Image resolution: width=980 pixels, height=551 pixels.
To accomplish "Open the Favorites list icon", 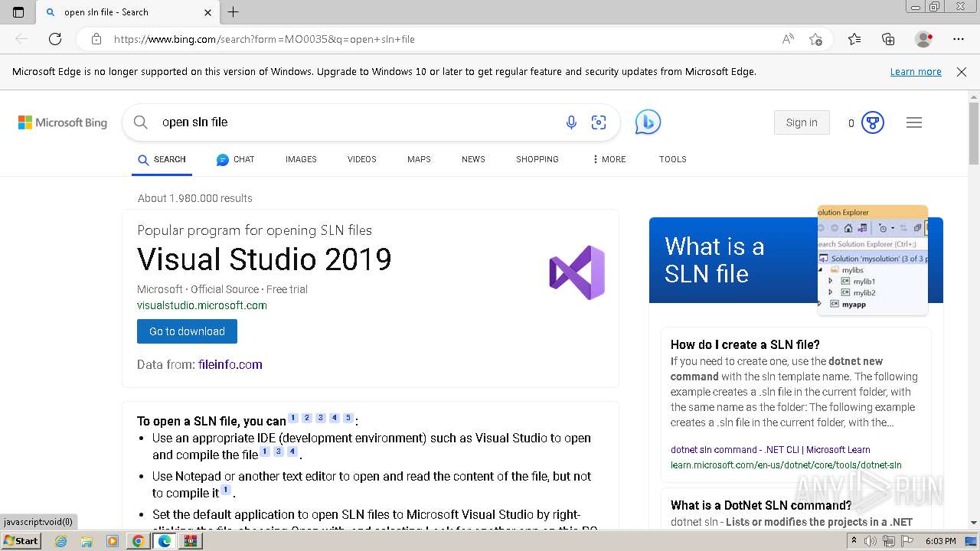I will (x=854, y=39).
